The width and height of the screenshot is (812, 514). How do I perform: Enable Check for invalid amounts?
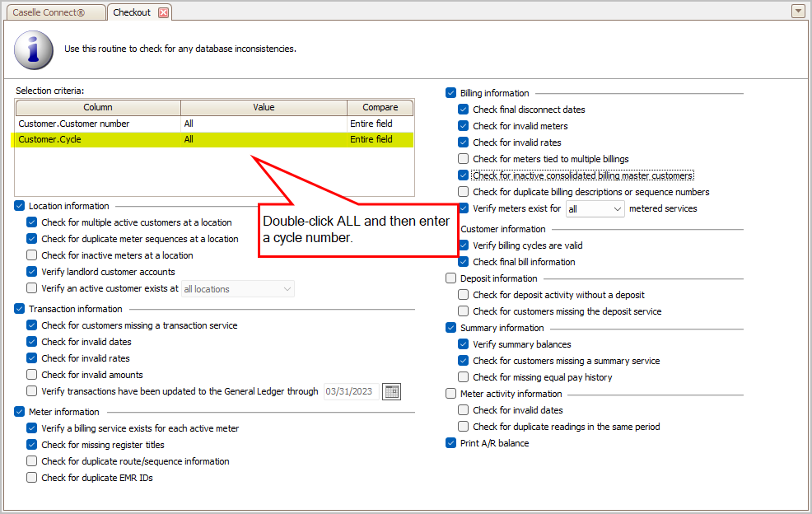[32, 375]
